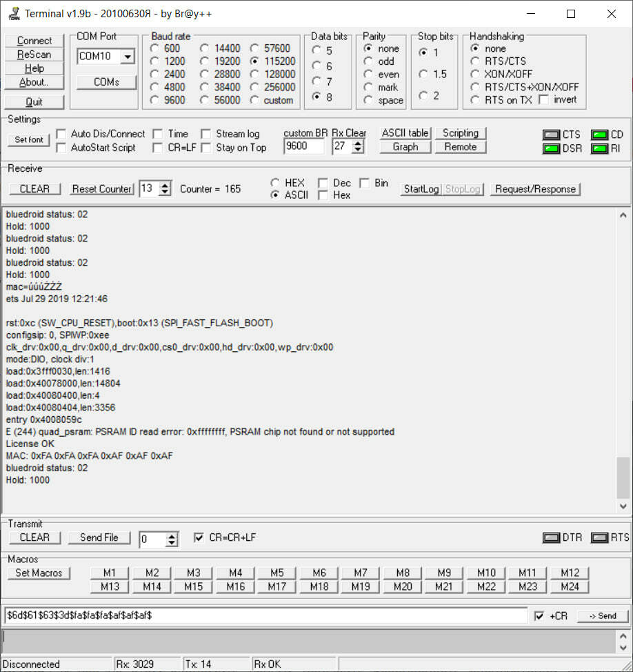Select 2 stop bits
633x672 pixels.
(x=423, y=95)
